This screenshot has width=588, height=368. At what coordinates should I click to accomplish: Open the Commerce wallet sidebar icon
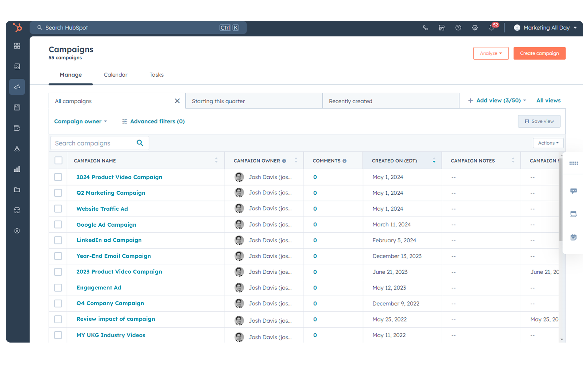pyautogui.click(x=17, y=128)
